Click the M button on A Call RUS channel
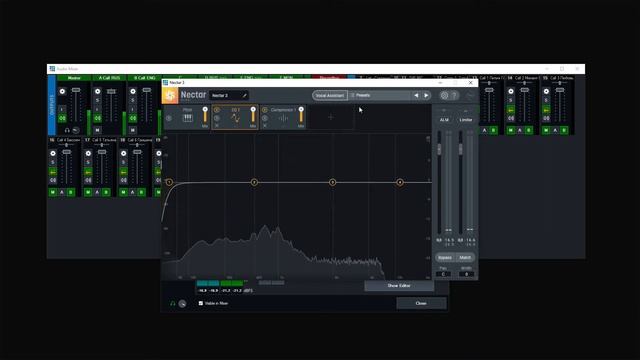640x360 pixels. point(98,130)
